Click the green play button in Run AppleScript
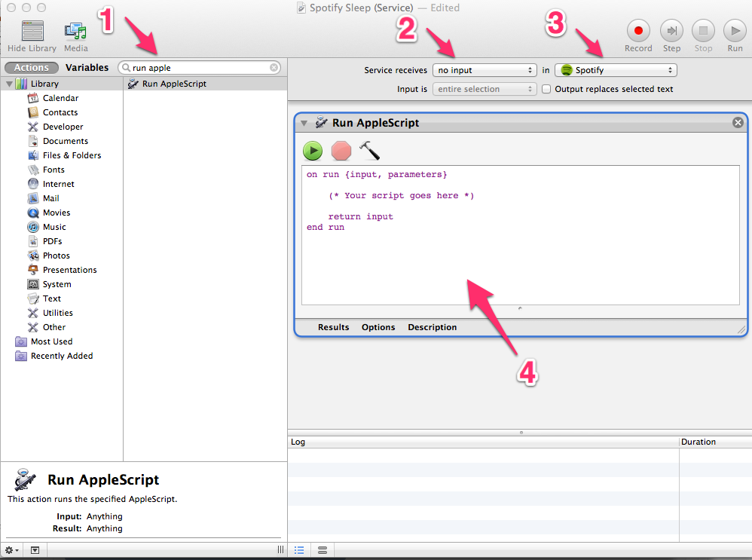752x560 pixels. (313, 151)
